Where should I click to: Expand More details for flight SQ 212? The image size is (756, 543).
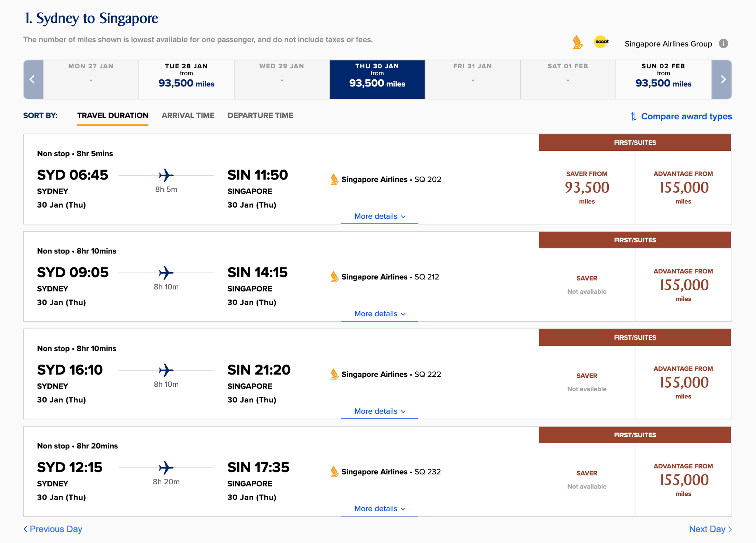pyautogui.click(x=379, y=314)
